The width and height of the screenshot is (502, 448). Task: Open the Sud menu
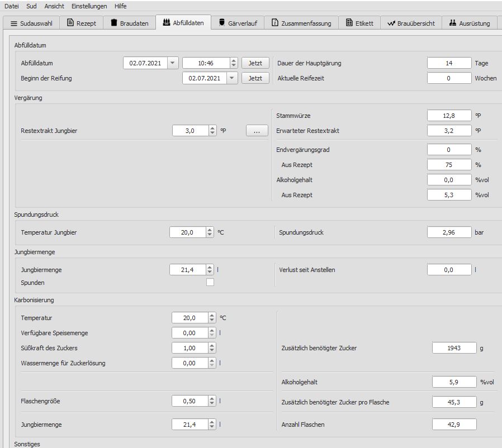tap(32, 6)
